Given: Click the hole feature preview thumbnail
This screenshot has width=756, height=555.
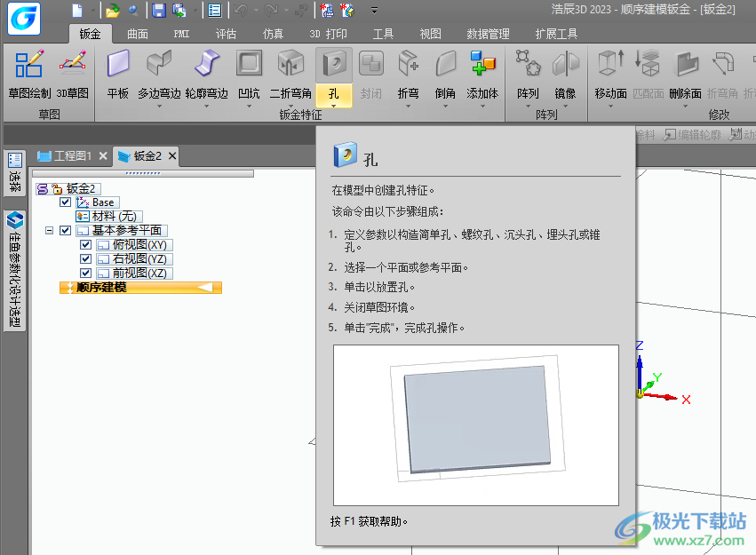Looking at the screenshot, I should (476, 425).
